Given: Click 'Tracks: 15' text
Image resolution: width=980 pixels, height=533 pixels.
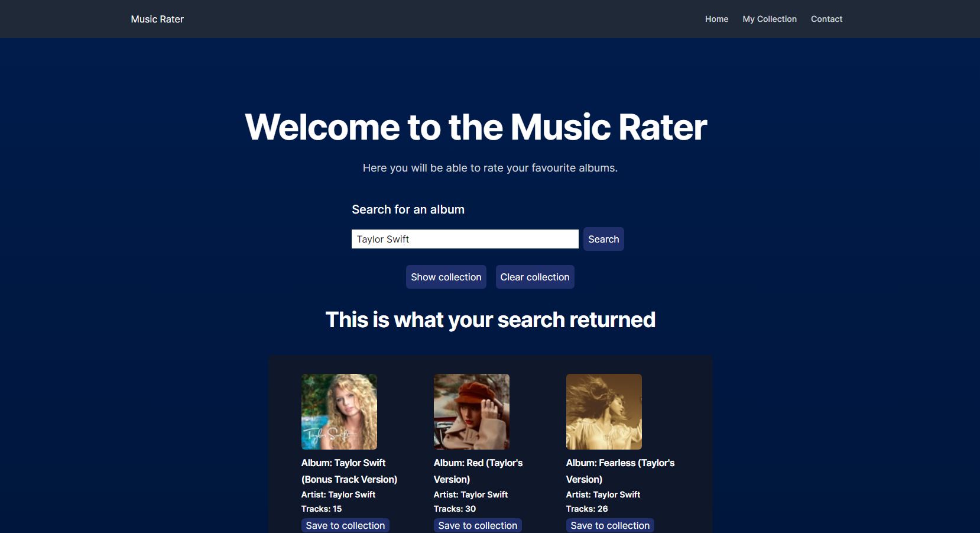Looking at the screenshot, I should coord(322,509).
